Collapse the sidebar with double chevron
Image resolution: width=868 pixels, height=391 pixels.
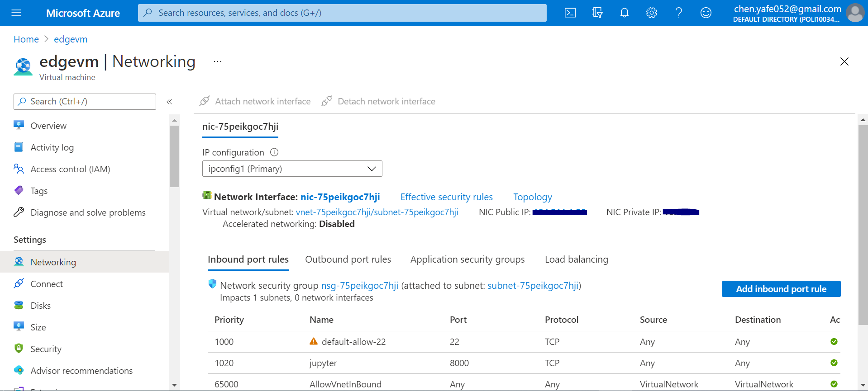click(169, 102)
